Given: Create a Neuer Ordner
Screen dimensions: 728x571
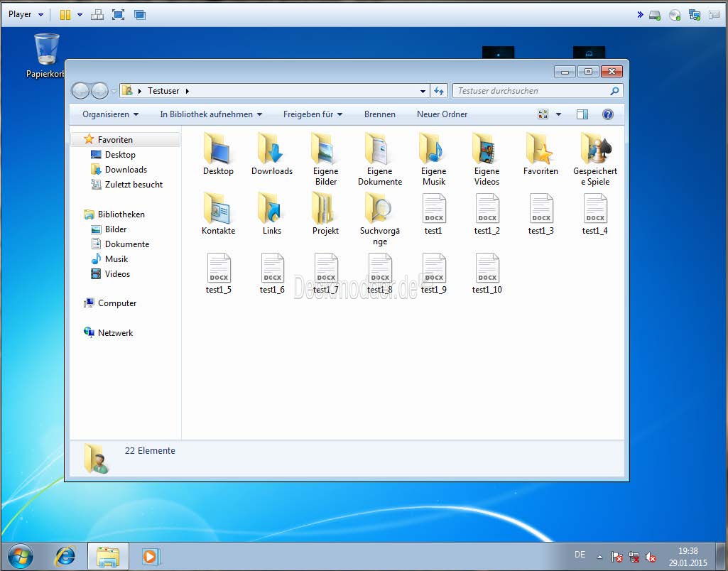Looking at the screenshot, I should (442, 114).
